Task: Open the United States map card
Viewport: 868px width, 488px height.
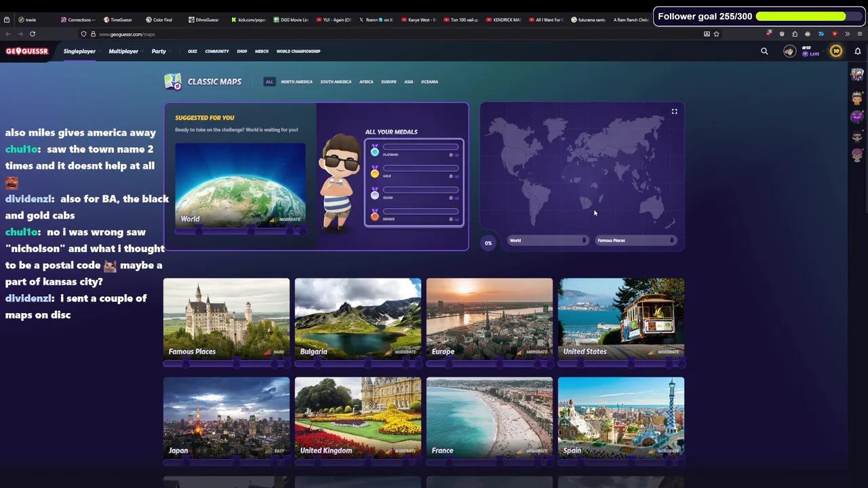Action: [621, 319]
